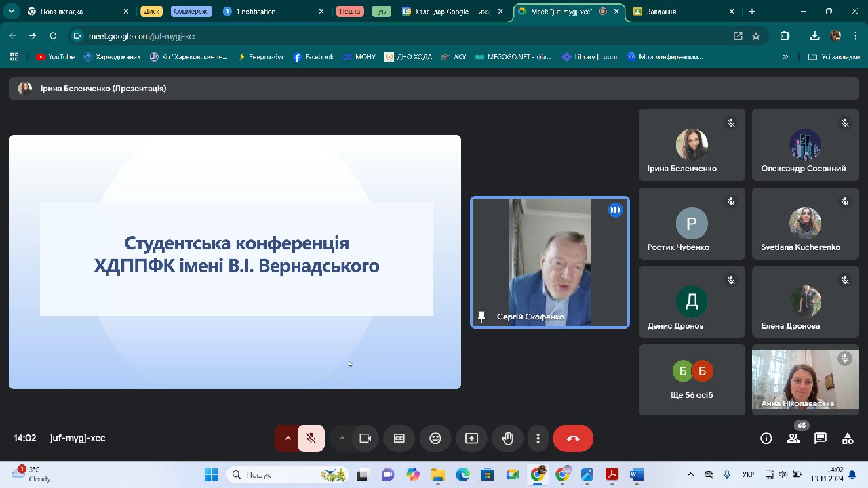The height and width of the screenshot is (488, 868).
Task: Bookmark this page with the star icon
Action: click(756, 36)
